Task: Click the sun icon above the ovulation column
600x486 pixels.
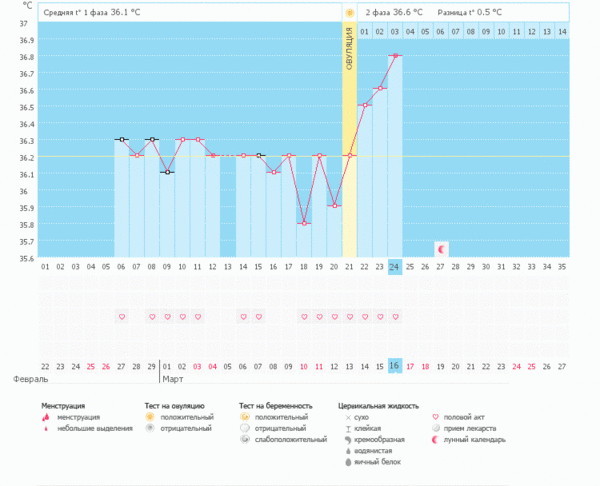Action: tap(349, 13)
